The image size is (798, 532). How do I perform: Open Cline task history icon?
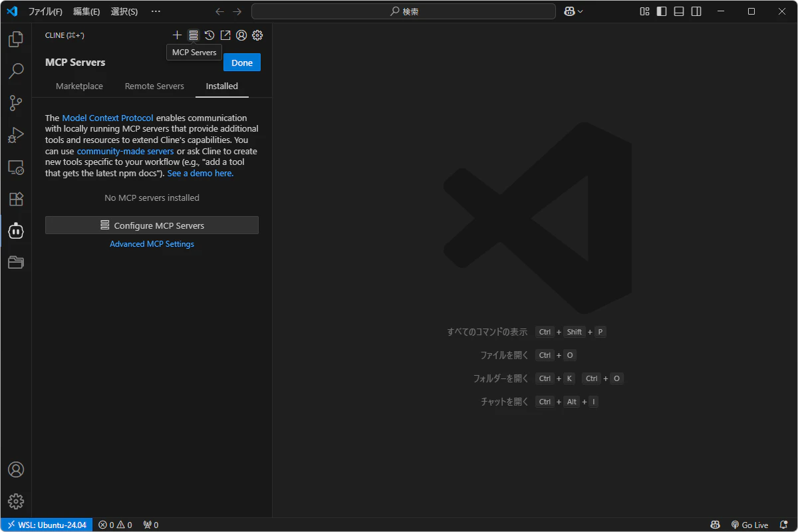pyautogui.click(x=209, y=35)
